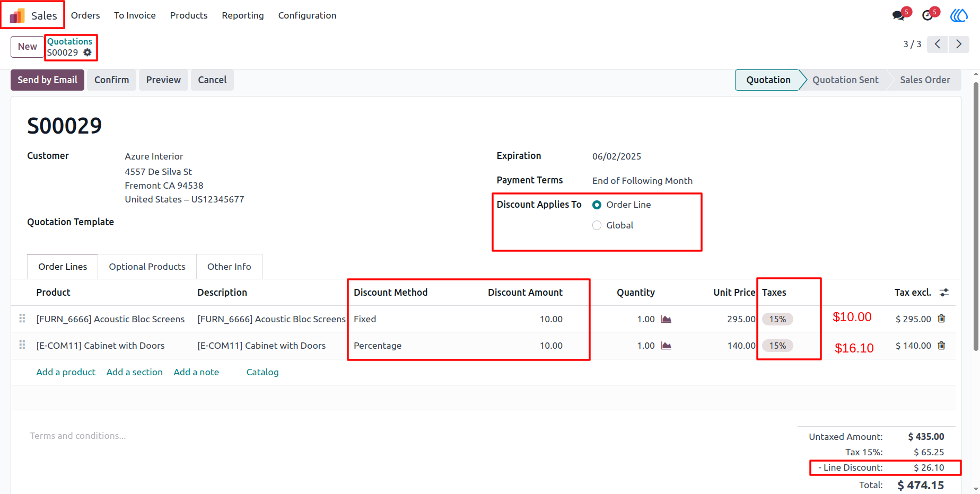Set status to Quotation Sent
This screenshot has width=980, height=494.
click(845, 80)
